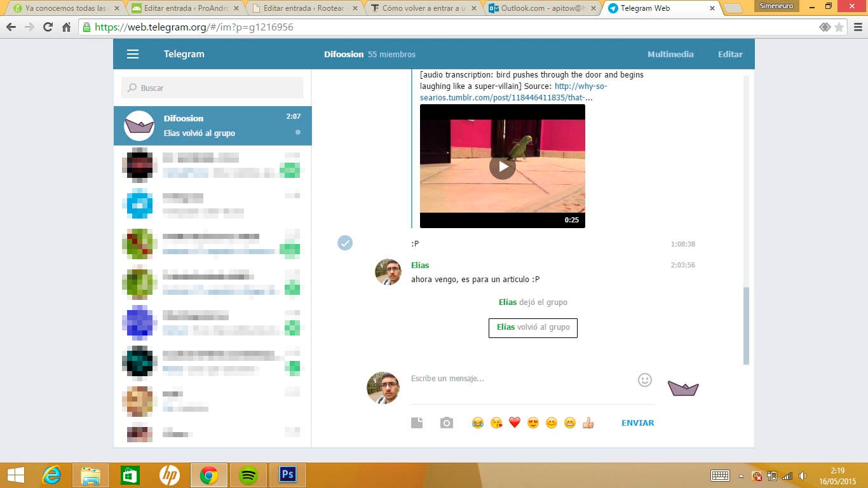Viewport: 868px width, 488px height.
Task: Click the chat scrollbar thumb
Action: [x=747, y=325]
